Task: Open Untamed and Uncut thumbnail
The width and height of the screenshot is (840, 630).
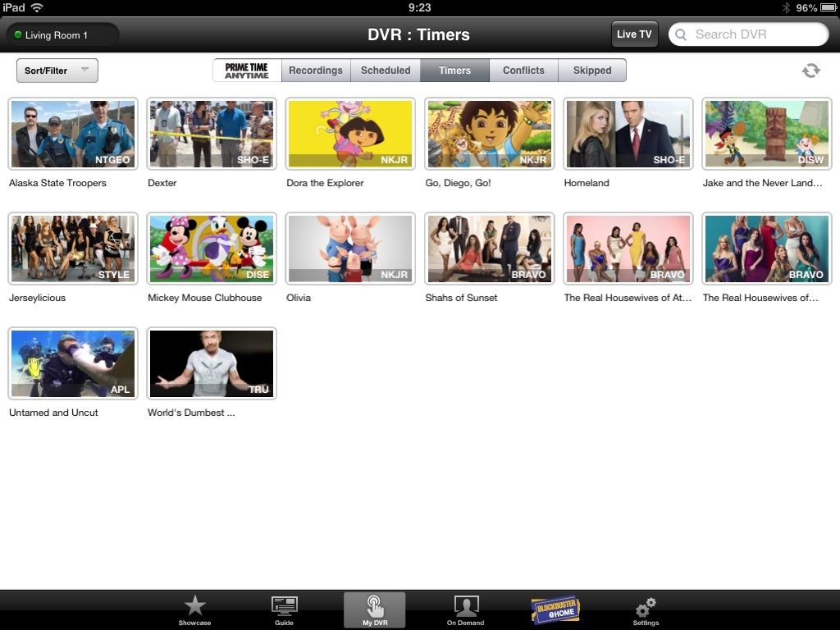Action: (73, 363)
